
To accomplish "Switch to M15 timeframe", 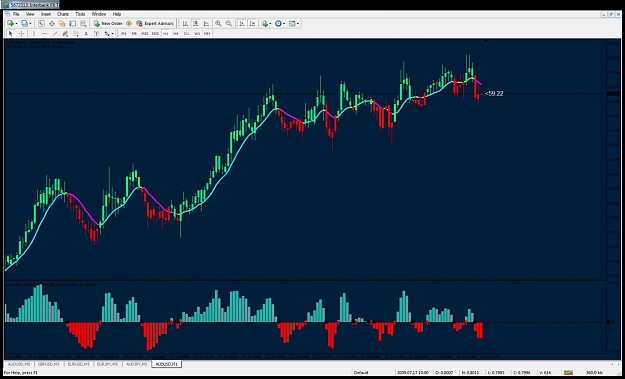I will [145, 33].
